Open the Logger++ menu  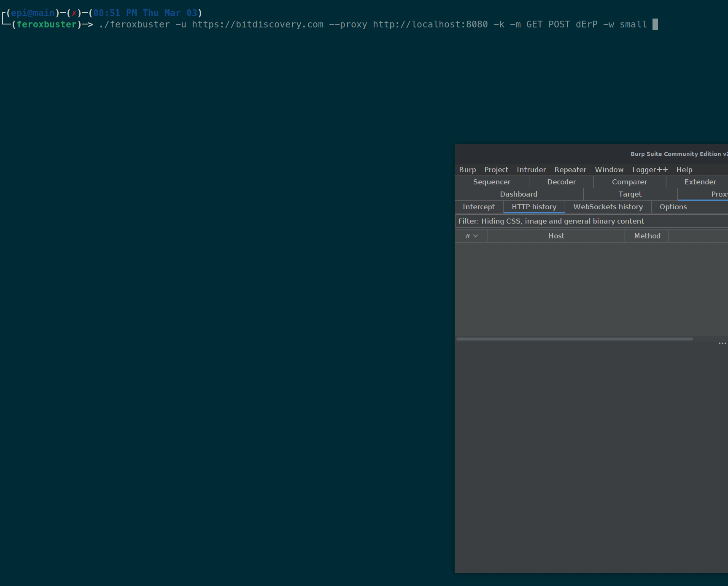tap(650, 170)
